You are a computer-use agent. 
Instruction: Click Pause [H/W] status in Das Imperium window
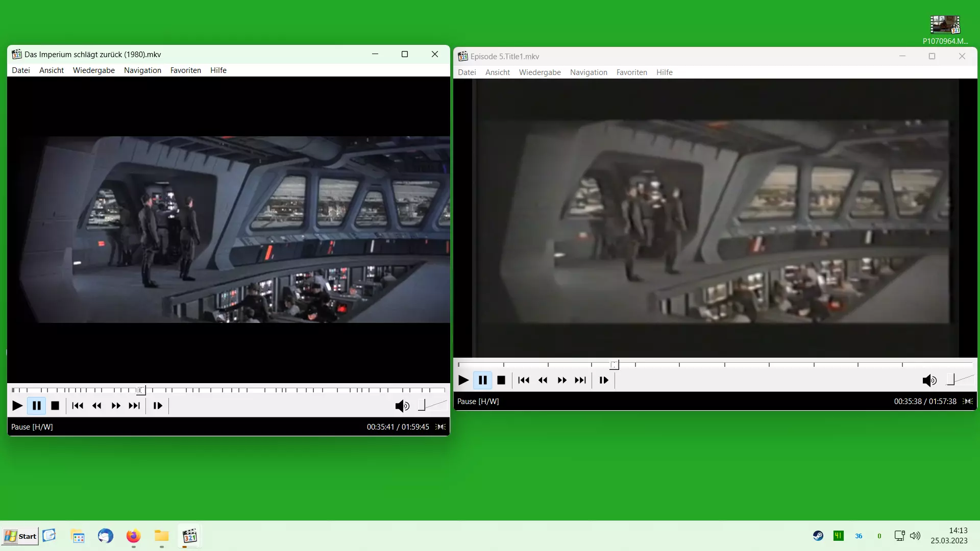coord(32,427)
